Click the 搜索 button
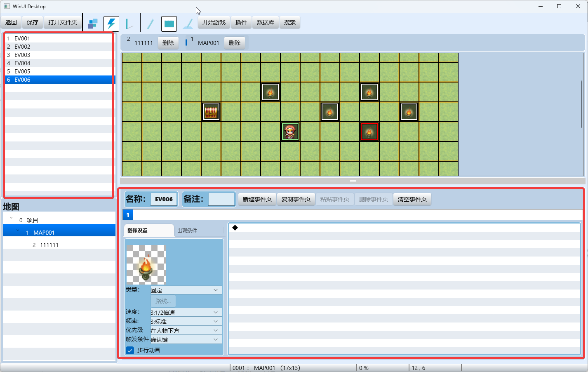The image size is (588, 372). [290, 22]
